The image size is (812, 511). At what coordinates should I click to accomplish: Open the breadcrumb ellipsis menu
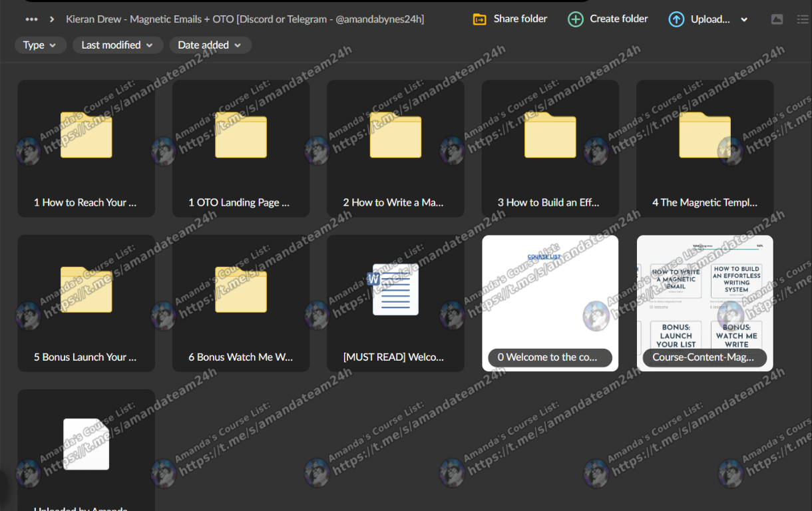(31, 19)
